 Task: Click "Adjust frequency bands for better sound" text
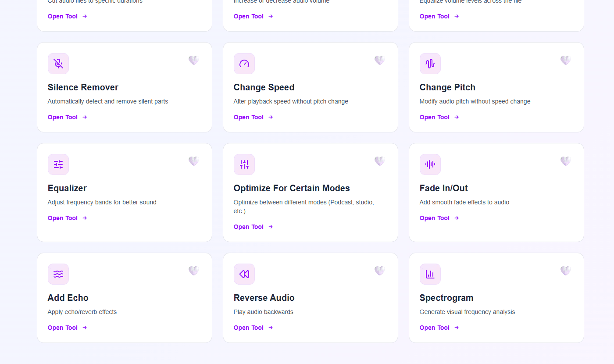click(102, 202)
